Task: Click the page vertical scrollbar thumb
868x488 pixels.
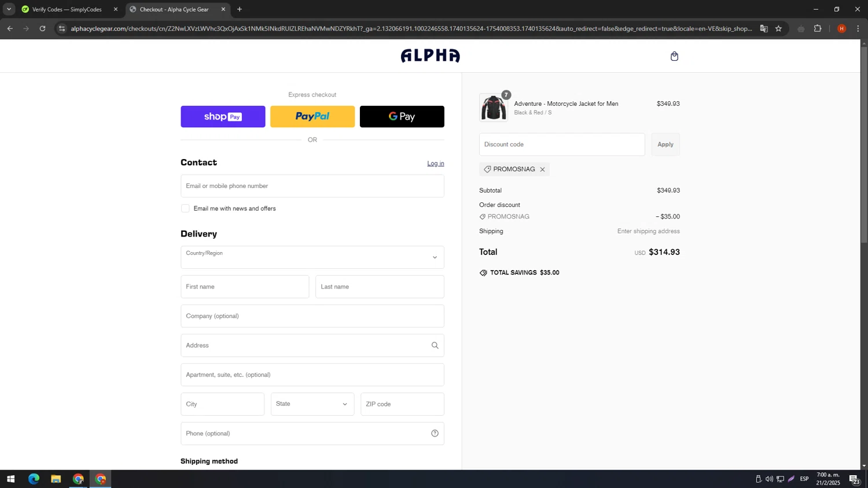Action: [x=864, y=145]
